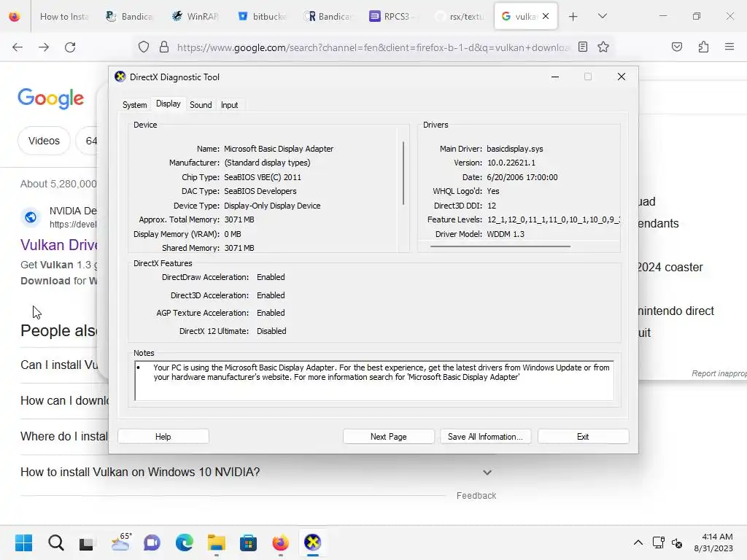Select the Videos search filter chip
The image size is (747, 560).
(x=44, y=141)
